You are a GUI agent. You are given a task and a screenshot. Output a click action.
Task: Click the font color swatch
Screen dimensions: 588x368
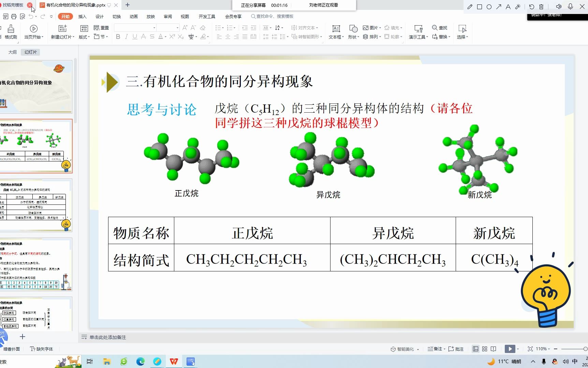(161, 37)
